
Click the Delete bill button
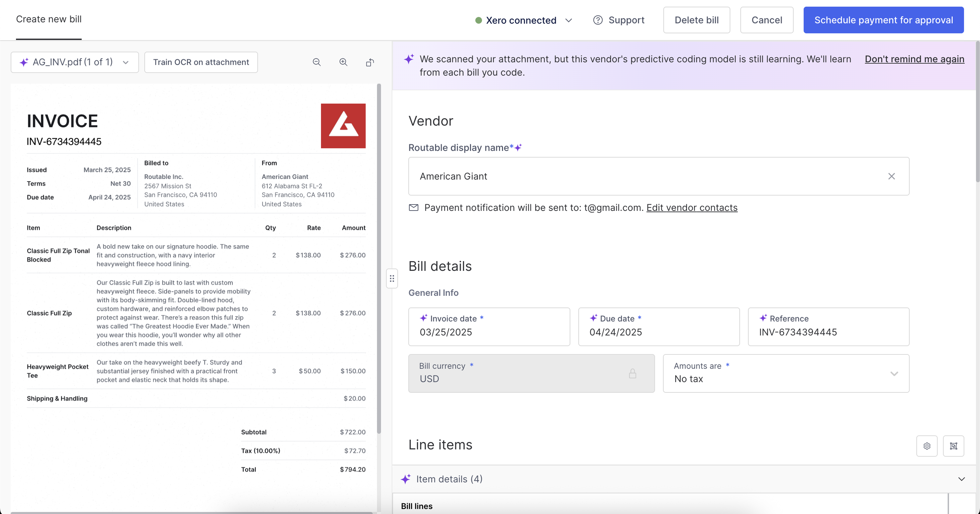[697, 20]
